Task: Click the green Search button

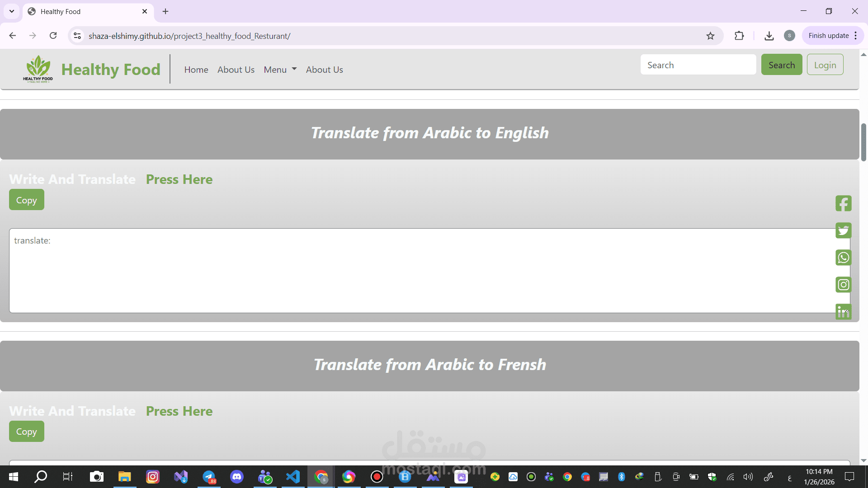Action: pos(781,65)
